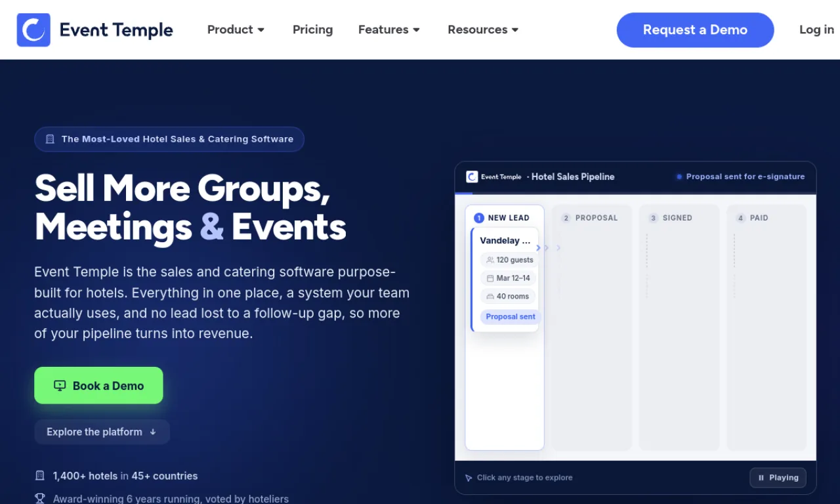The width and height of the screenshot is (840, 504).
Task: Go to the Pricing page
Action: coord(312,30)
